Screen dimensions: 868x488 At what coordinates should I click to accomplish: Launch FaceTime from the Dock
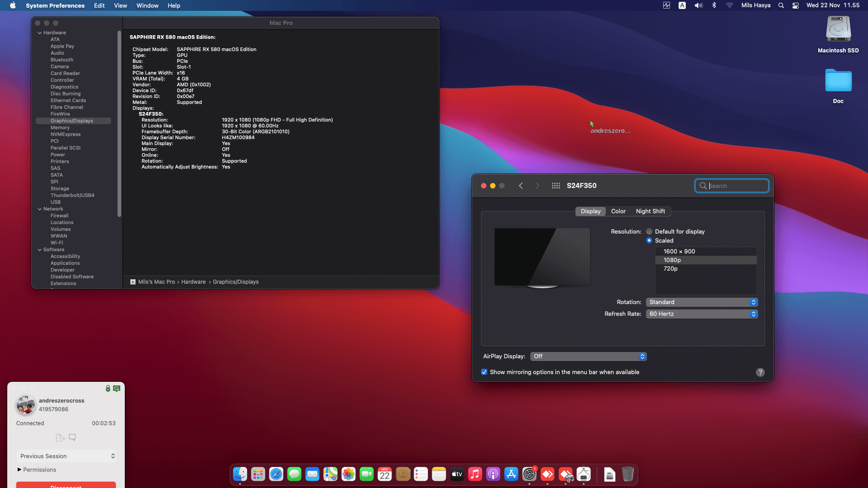coord(367,474)
